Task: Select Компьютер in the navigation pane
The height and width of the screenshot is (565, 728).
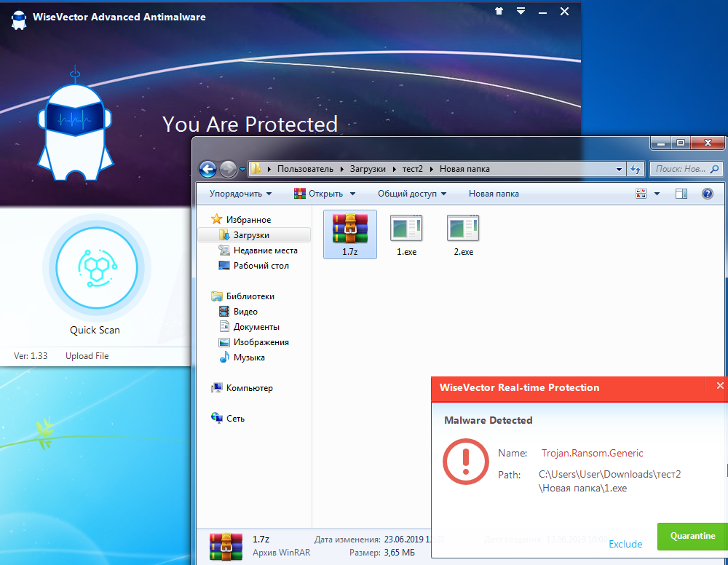Action: coord(242,387)
